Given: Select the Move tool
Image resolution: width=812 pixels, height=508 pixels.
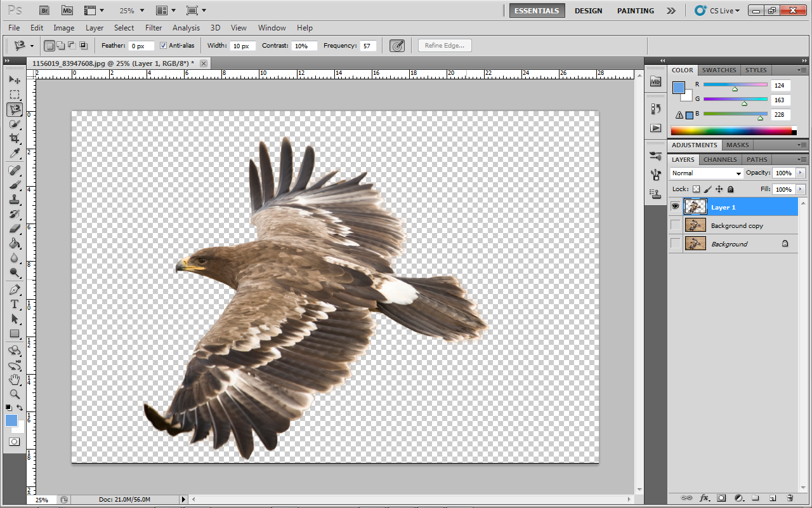Looking at the screenshot, I should click(x=15, y=80).
